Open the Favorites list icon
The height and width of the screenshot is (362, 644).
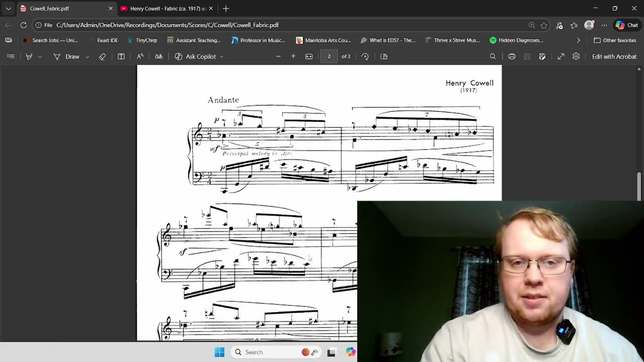point(574,25)
